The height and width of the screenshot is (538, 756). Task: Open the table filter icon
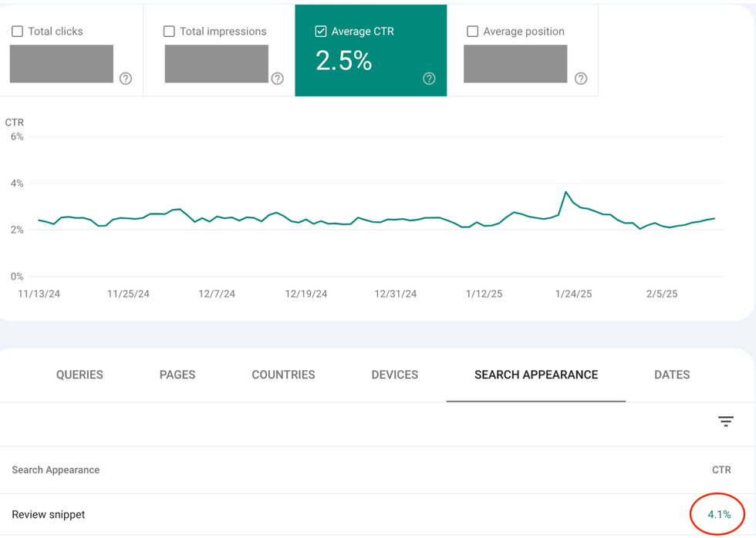pyautogui.click(x=726, y=422)
